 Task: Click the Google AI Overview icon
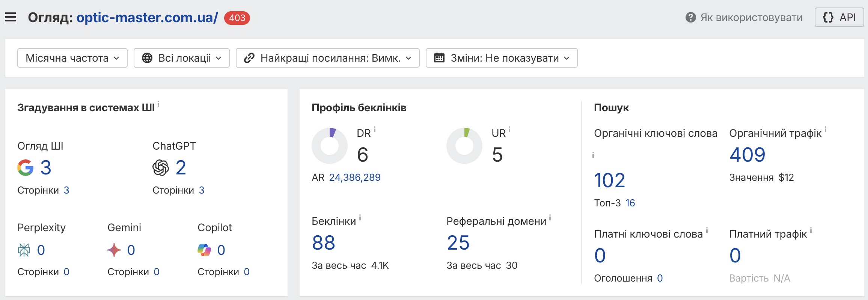(x=26, y=168)
